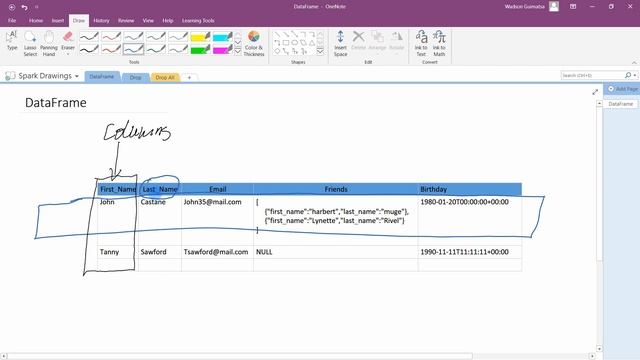Click the DataFrame page title
Screen dimensions: 640x360
[x=56, y=102]
